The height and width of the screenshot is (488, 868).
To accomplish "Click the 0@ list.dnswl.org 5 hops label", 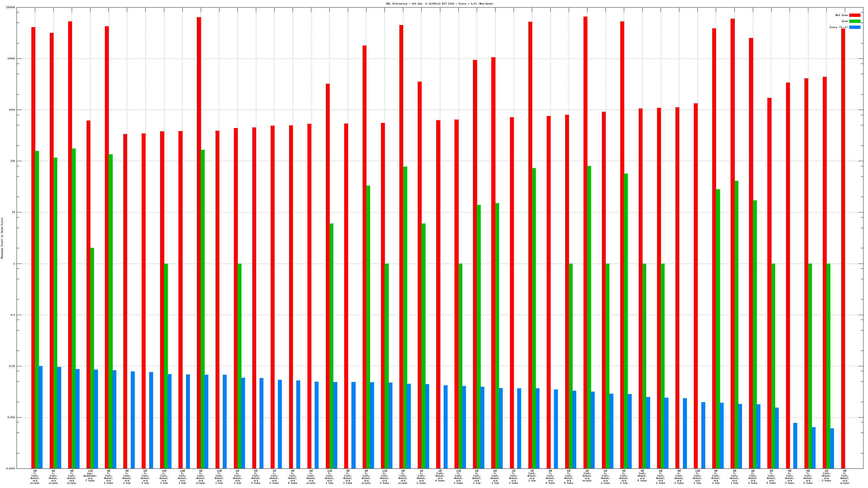I will coord(642,476).
